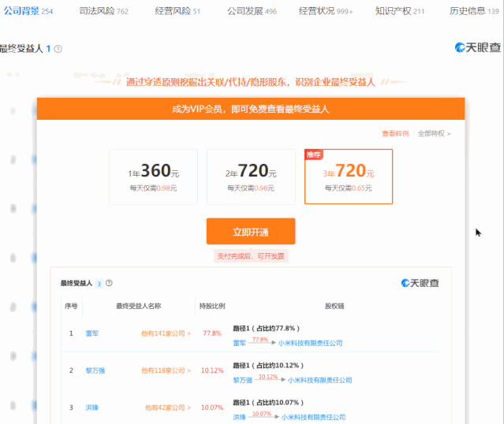Click the 10.07% holding ratio cell
Screen dimensions: 504x424
coord(212,407)
